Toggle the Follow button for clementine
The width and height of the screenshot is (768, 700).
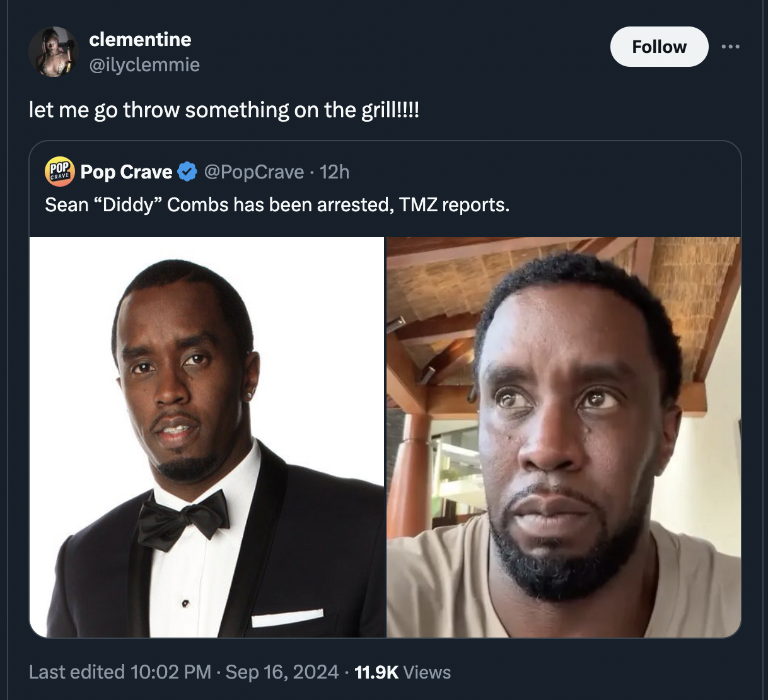pyautogui.click(x=659, y=46)
